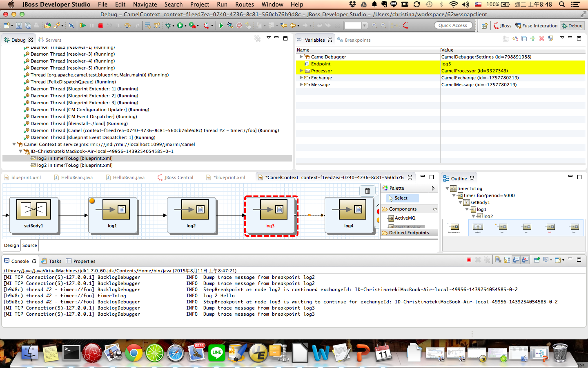Screen dimensions: 588x368
Task: Open the Routes menu
Action: [x=245, y=4]
